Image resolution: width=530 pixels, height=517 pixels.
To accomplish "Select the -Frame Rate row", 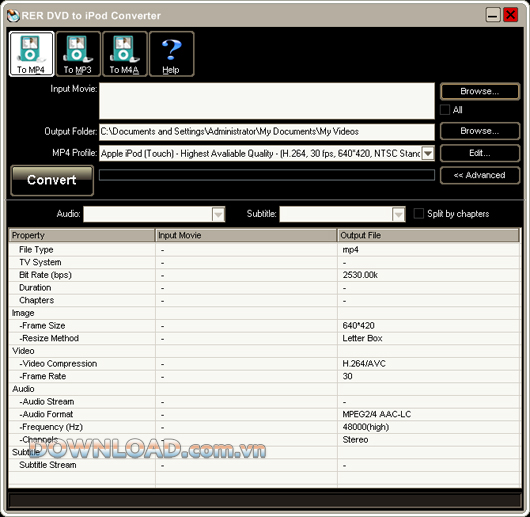I will coord(264,376).
